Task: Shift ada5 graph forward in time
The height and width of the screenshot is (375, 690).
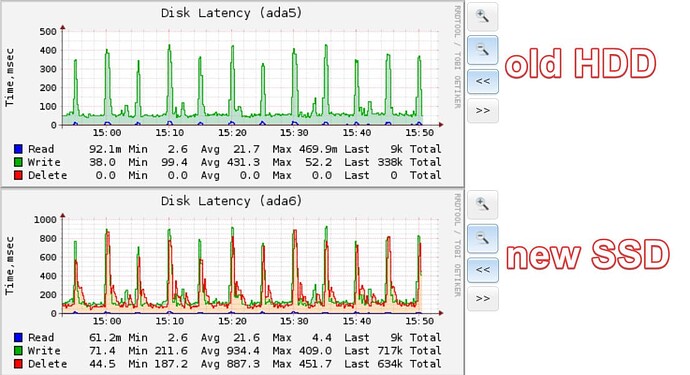Action: [x=482, y=111]
